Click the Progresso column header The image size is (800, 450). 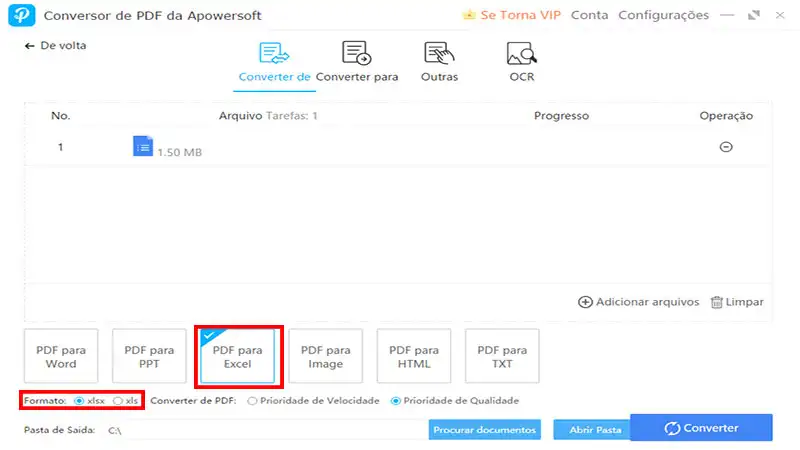[x=561, y=116]
